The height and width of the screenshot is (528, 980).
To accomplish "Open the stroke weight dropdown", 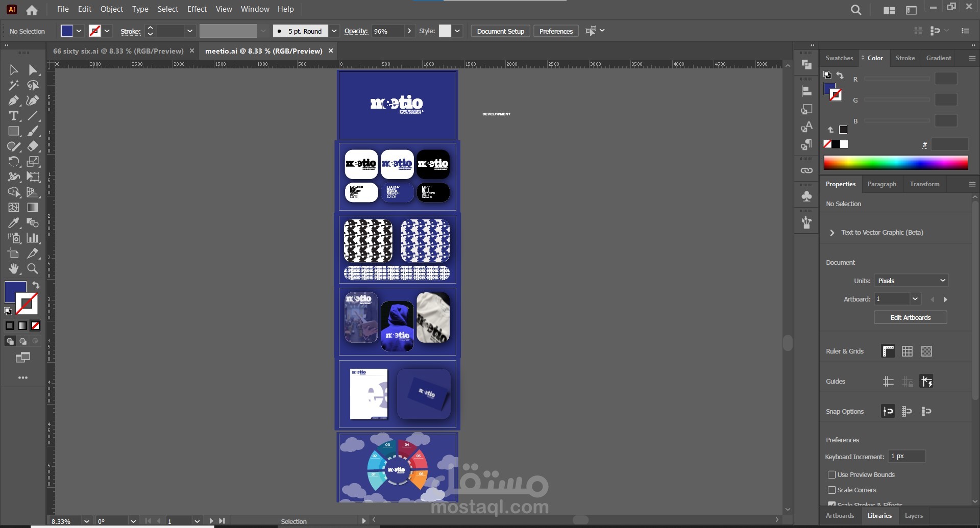I will 190,31.
